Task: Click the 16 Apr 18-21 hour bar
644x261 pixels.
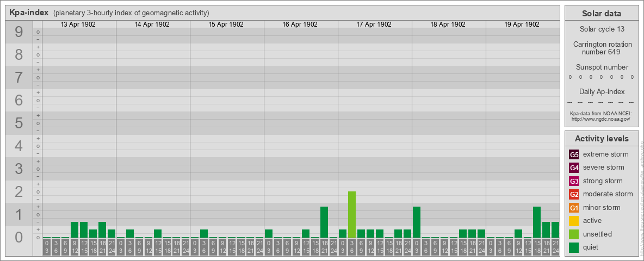Action: (324, 222)
